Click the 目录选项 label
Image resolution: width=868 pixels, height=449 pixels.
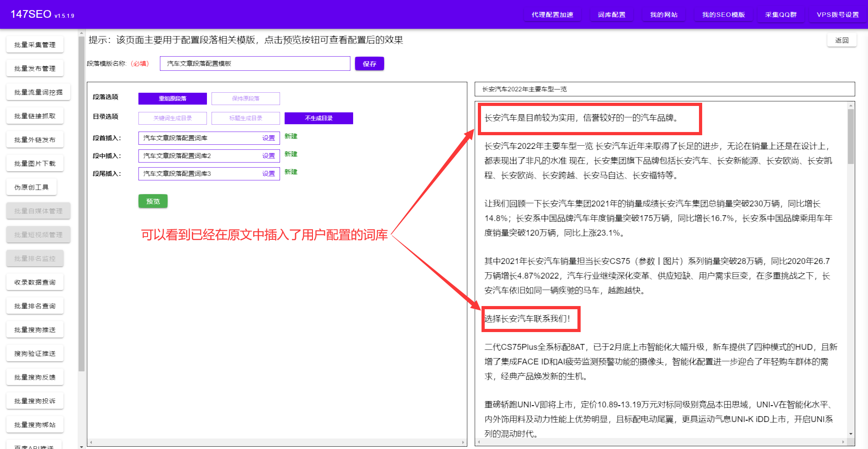click(x=106, y=116)
